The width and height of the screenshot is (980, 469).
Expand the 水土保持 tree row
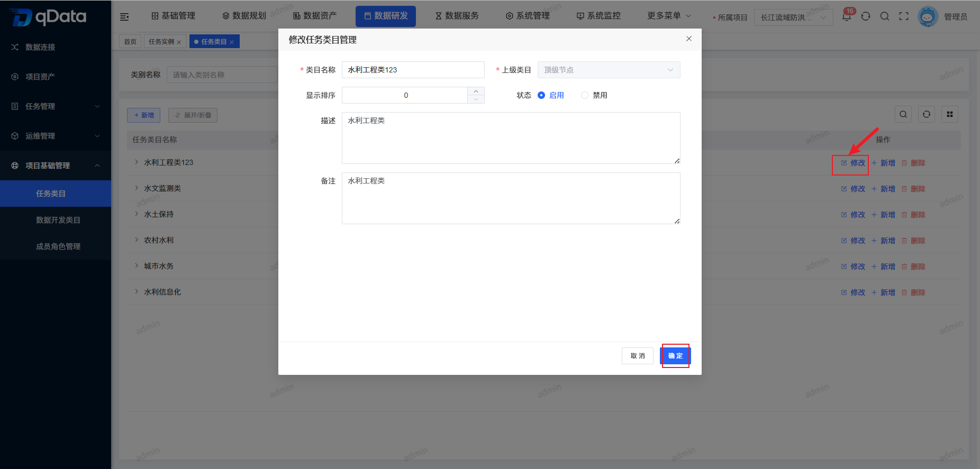coord(136,214)
